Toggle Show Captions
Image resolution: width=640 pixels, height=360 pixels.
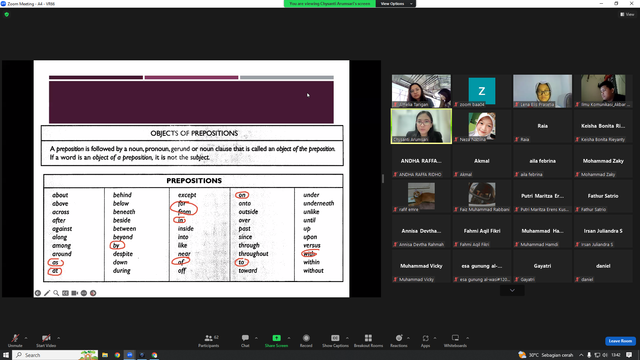click(x=335, y=340)
